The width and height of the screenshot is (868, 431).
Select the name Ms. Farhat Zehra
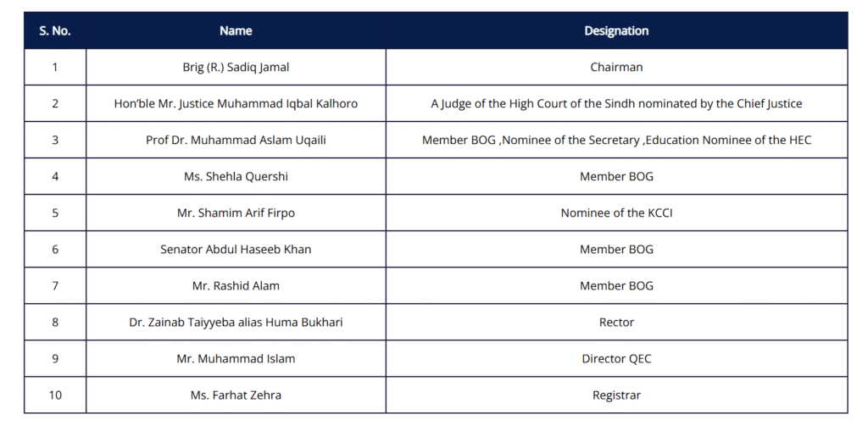236,395
